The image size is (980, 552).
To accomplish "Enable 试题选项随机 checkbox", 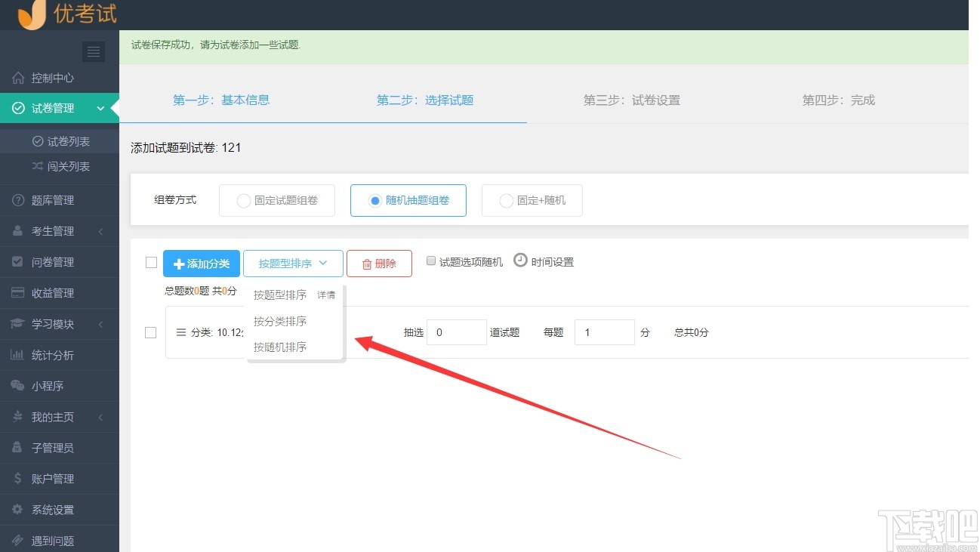I will (x=431, y=261).
